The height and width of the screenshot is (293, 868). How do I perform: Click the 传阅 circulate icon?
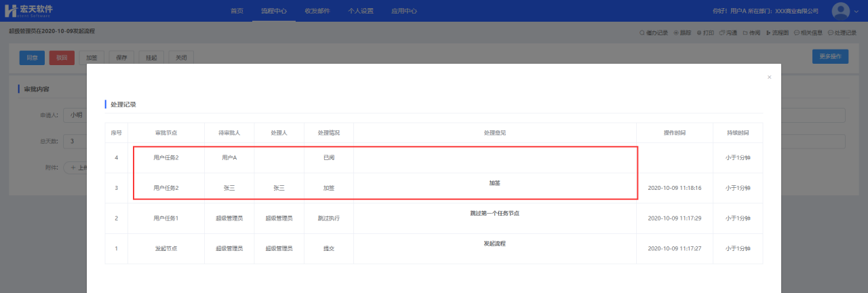(x=745, y=33)
